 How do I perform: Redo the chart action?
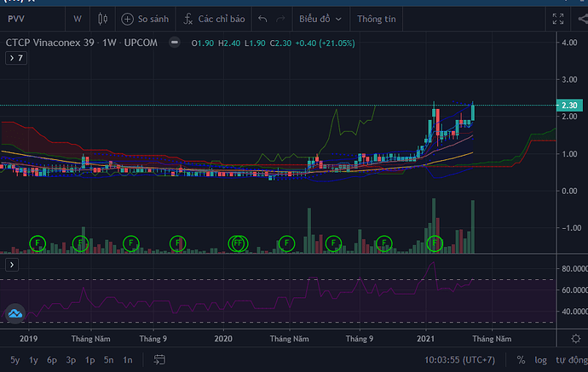(x=282, y=18)
